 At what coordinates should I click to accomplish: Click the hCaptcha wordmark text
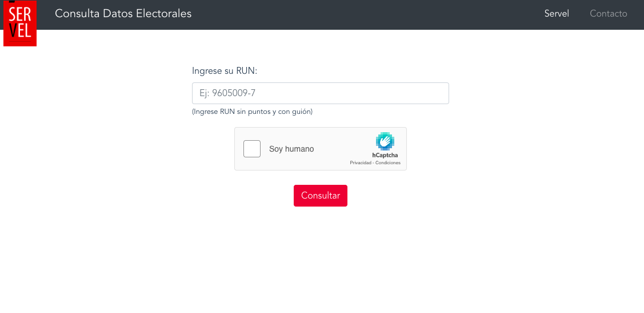point(385,155)
